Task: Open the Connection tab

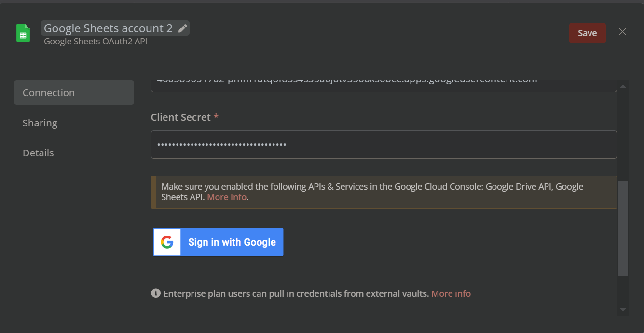Action: [74, 92]
